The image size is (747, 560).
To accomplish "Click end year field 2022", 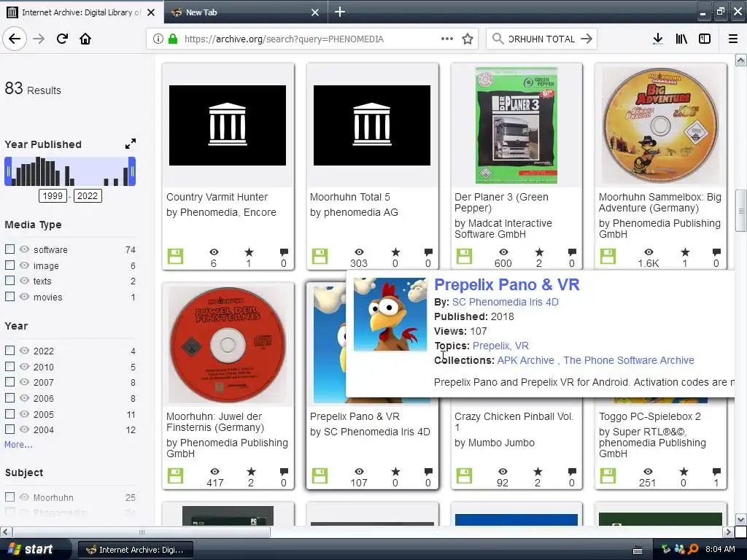I will click(x=88, y=195).
